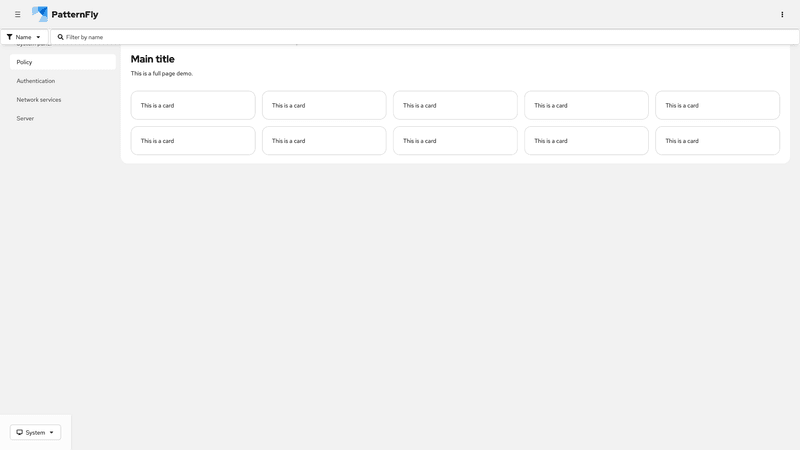The height and width of the screenshot is (450, 800).
Task: Click the magnifying glass search icon
Action: (60, 37)
